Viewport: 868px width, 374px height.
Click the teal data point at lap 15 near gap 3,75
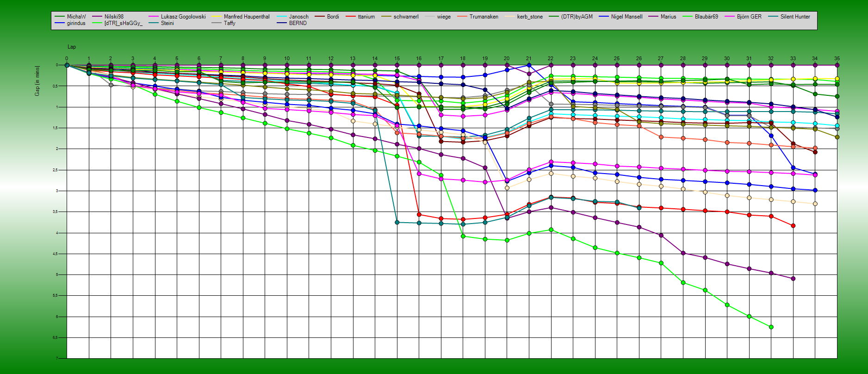pyautogui.click(x=397, y=223)
